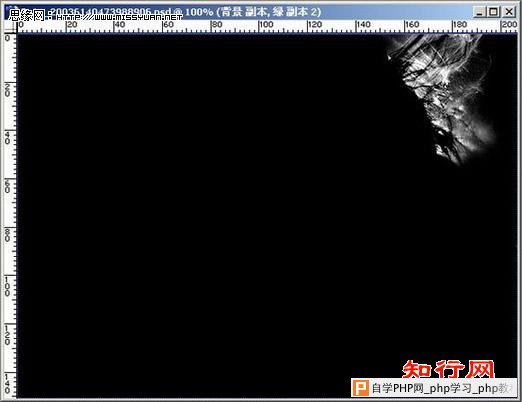522x402 pixels.
Task: Click the orange P logo icon
Action: tap(360, 388)
